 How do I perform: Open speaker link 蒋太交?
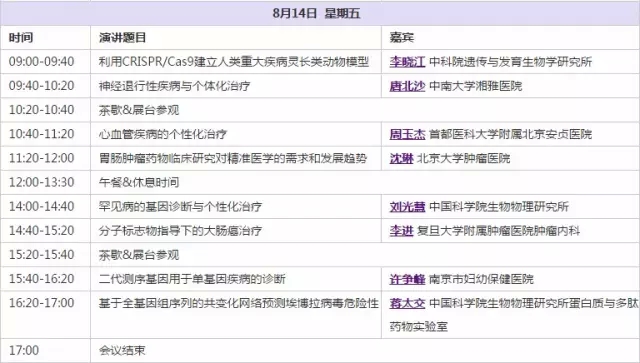(407, 303)
